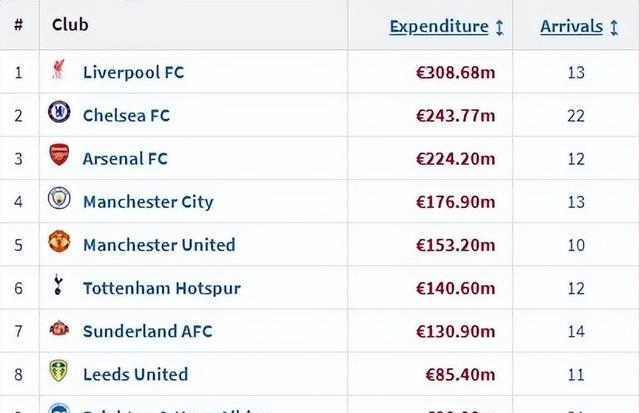Click the Manchester United crest icon
640x413 pixels.
tap(59, 241)
